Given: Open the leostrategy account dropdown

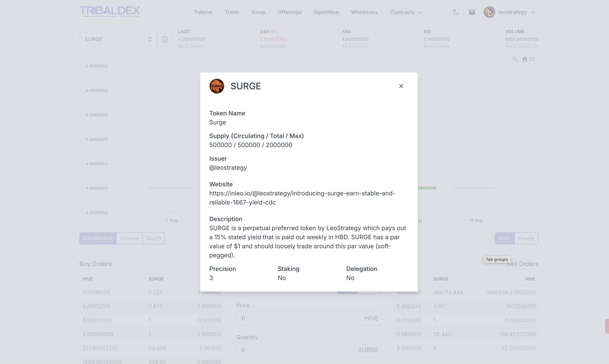Looking at the screenshot, I should point(516,12).
